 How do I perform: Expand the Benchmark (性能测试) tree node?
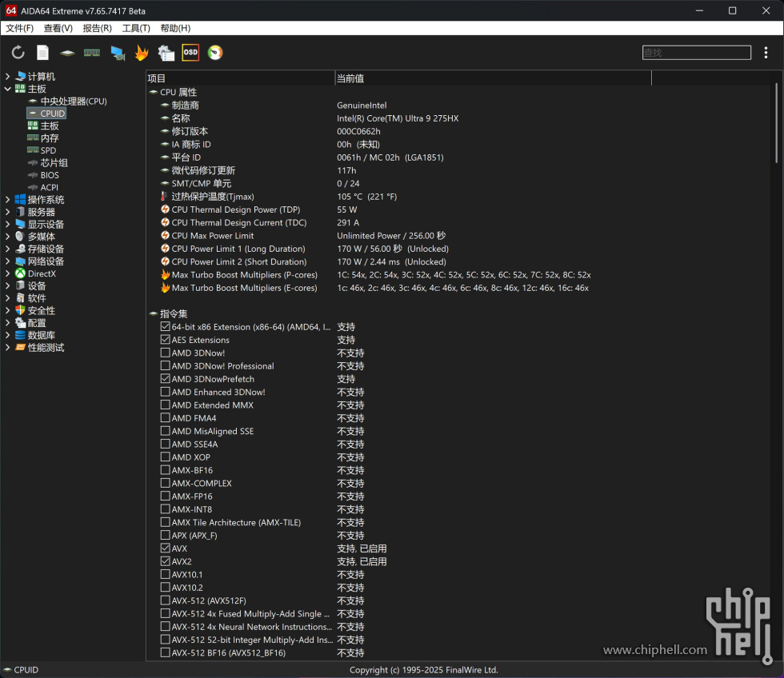[x=7, y=347]
